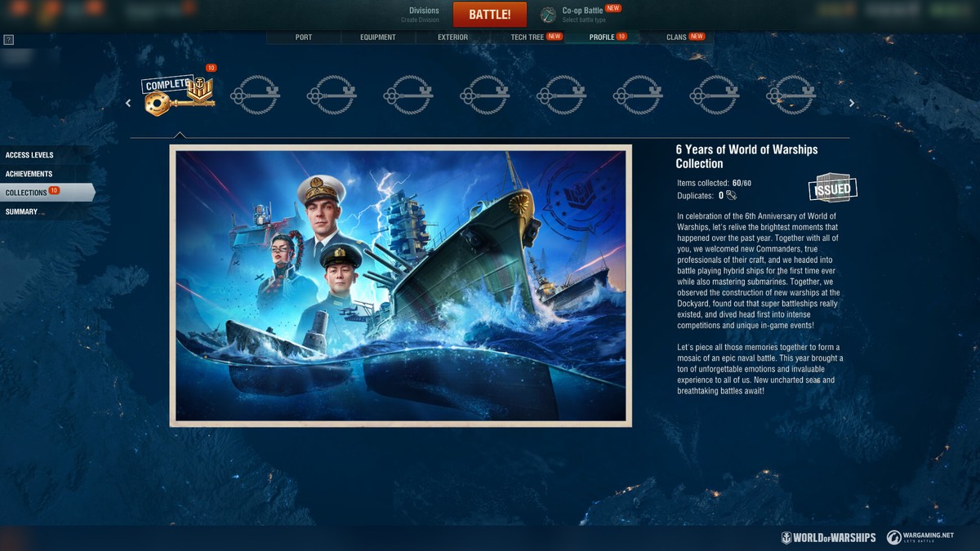
Task: Open Access Levels in sidebar
Action: tap(46, 155)
